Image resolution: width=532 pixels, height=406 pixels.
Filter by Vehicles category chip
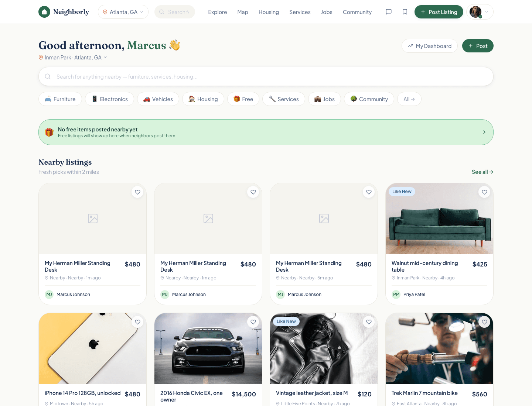[158, 99]
